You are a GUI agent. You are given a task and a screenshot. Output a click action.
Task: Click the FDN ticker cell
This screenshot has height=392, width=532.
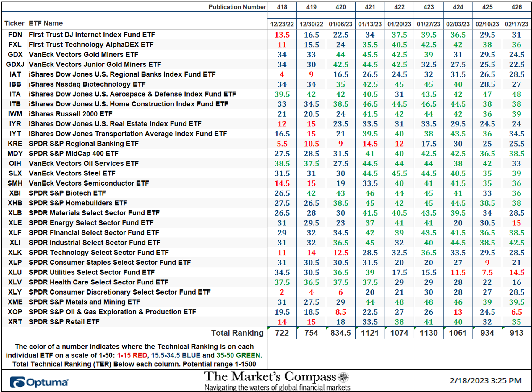(x=15, y=35)
